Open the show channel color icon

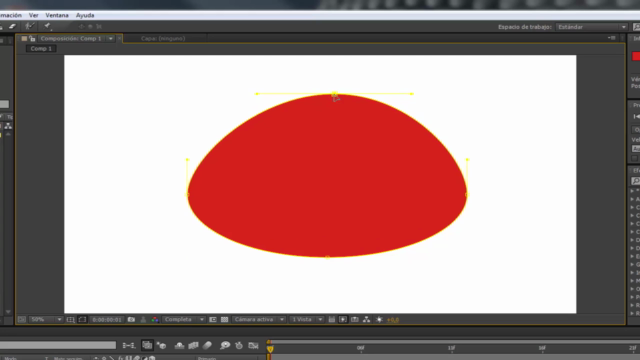pyautogui.click(x=155, y=320)
